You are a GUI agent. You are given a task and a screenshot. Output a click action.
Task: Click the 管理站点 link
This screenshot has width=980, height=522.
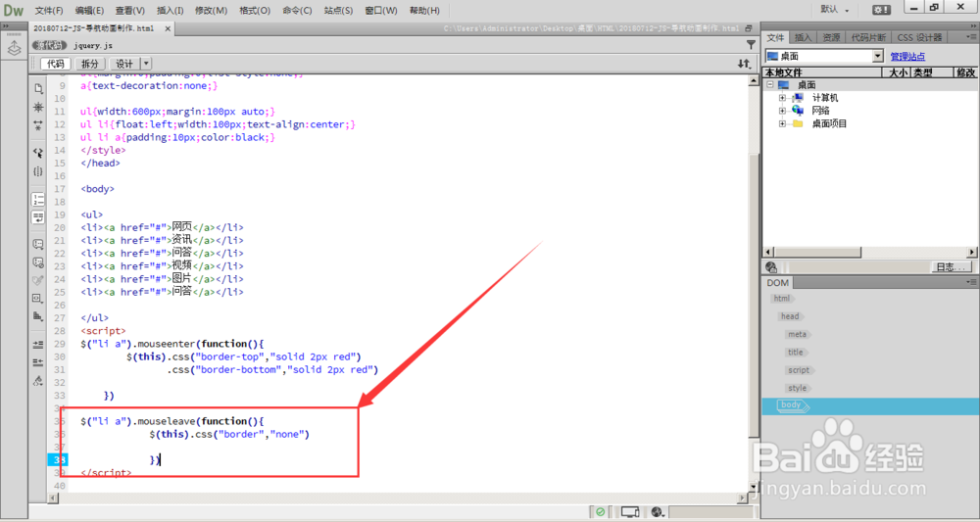coord(907,57)
